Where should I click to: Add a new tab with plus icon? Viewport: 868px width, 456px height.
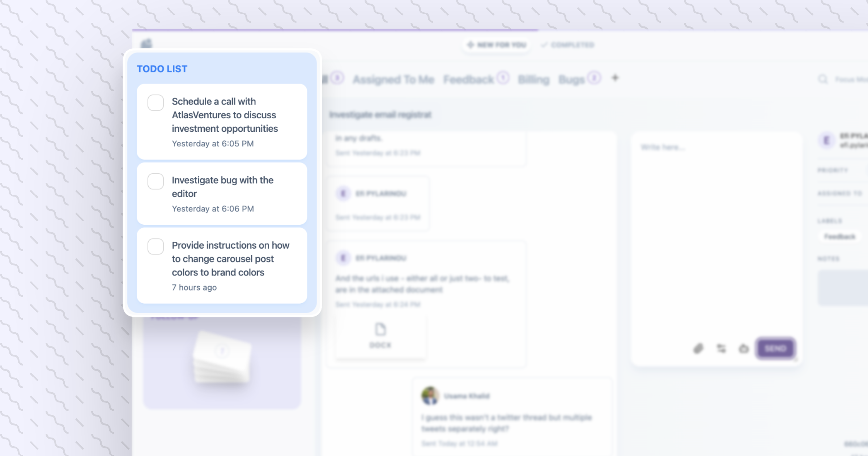coord(615,78)
